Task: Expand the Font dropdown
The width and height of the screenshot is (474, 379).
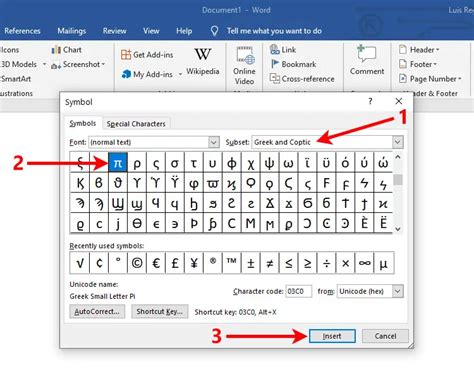Action: (214, 142)
